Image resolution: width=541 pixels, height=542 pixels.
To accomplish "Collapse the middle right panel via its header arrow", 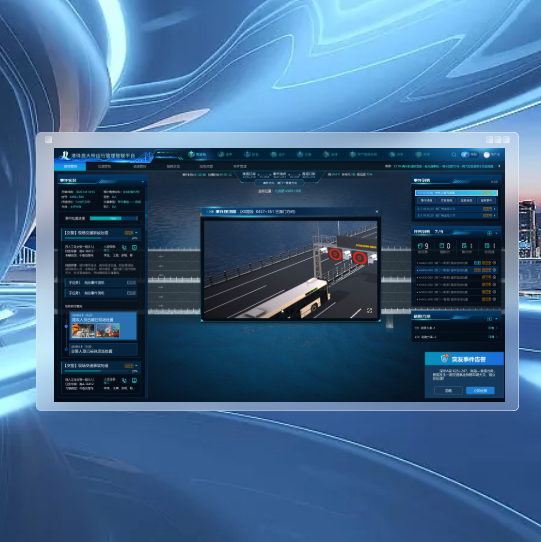I will (497, 233).
